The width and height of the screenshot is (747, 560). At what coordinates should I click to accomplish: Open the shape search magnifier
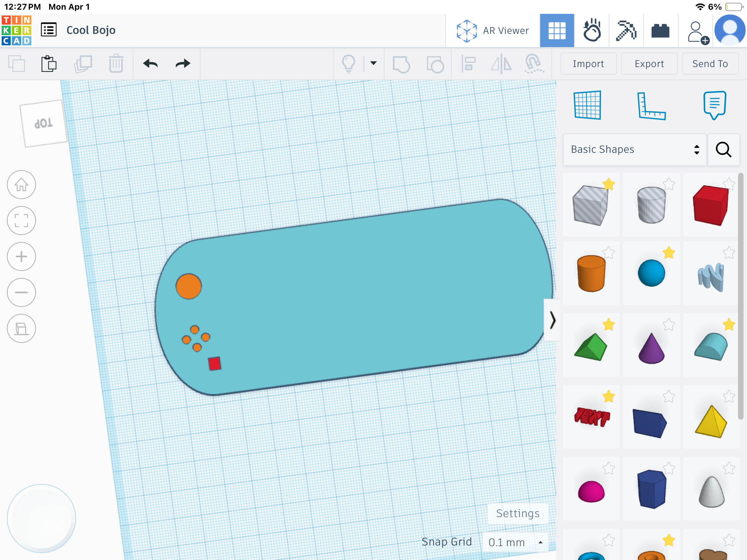[723, 149]
